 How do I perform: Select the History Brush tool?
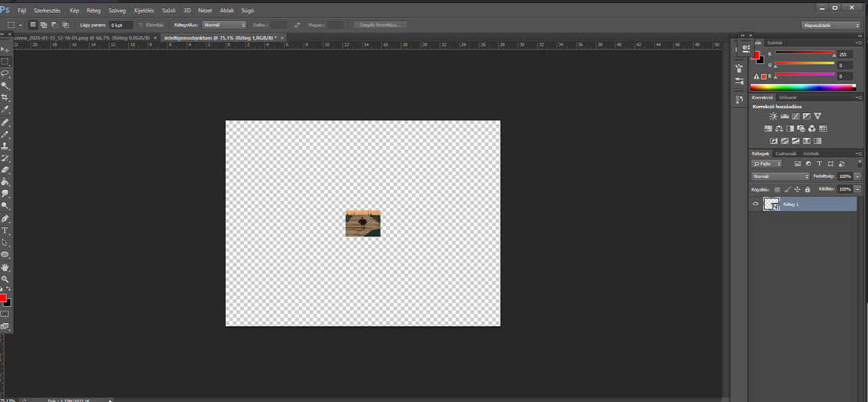5,158
